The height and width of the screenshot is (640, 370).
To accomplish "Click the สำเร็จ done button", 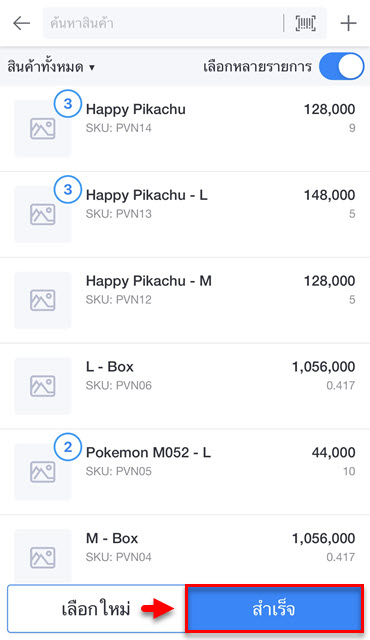I will [274, 609].
